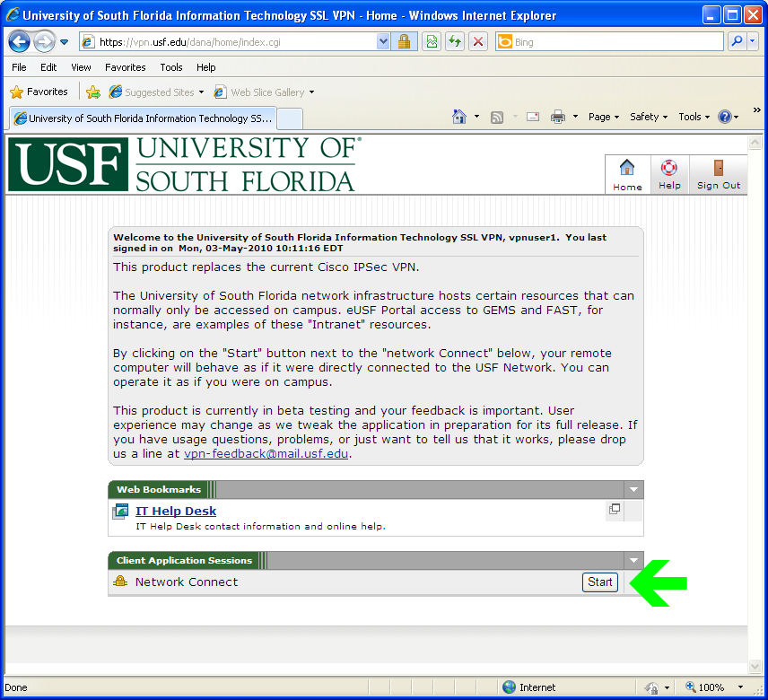768x700 pixels.
Task: Open the search provider dropdown arrow
Action: (x=753, y=42)
